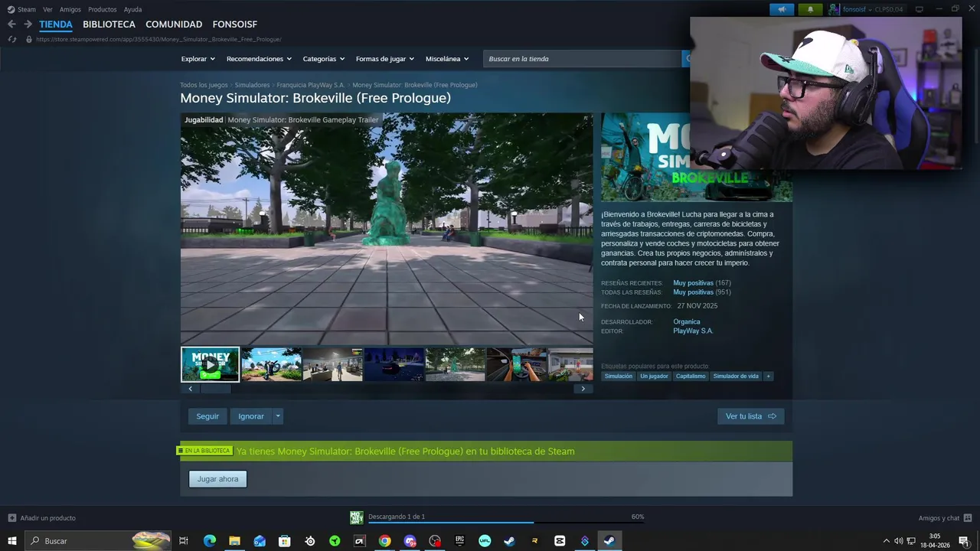Open Rockstar Games Launcher taskbar icon

tap(534, 541)
